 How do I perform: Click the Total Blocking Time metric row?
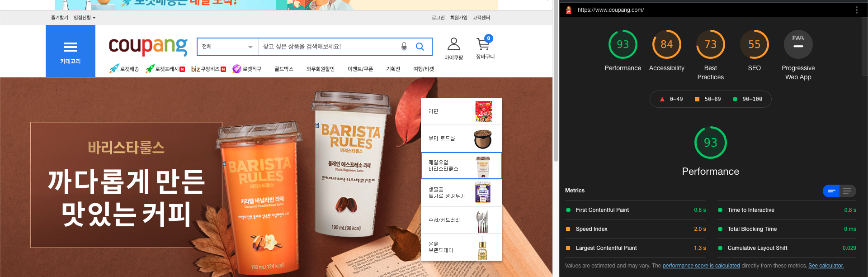(x=787, y=229)
